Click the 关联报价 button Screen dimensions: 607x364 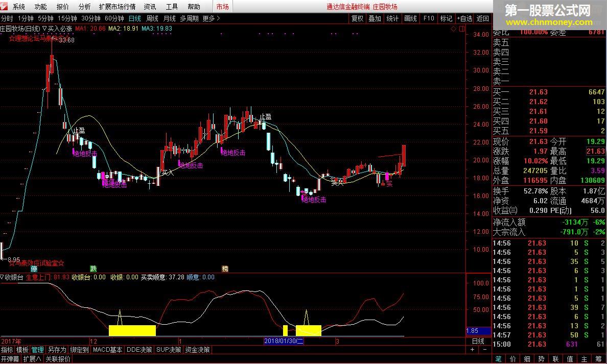click(x=58, y=359)
